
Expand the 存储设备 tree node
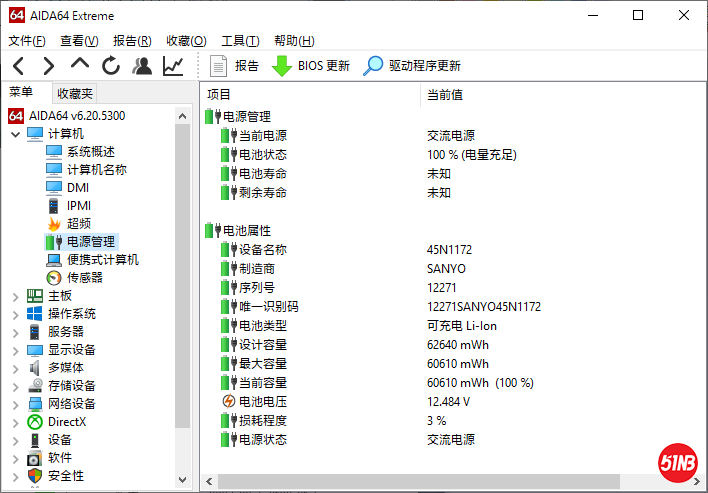(x=15, y=386)
